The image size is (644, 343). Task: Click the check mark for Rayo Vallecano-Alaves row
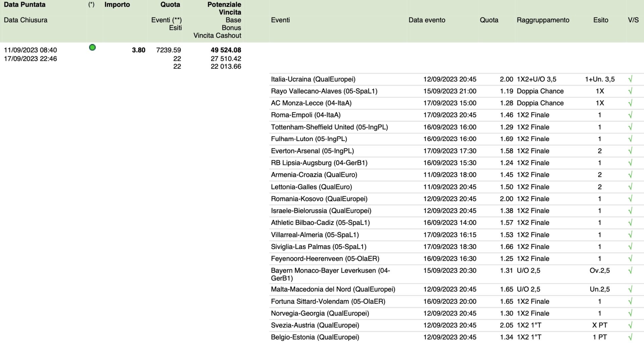[x=630, y=91]
